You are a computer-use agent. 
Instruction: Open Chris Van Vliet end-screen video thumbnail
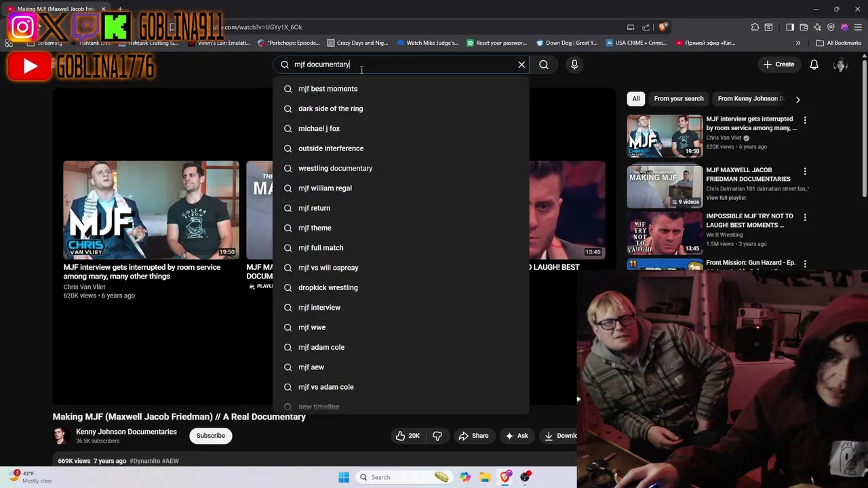[151, 210]
